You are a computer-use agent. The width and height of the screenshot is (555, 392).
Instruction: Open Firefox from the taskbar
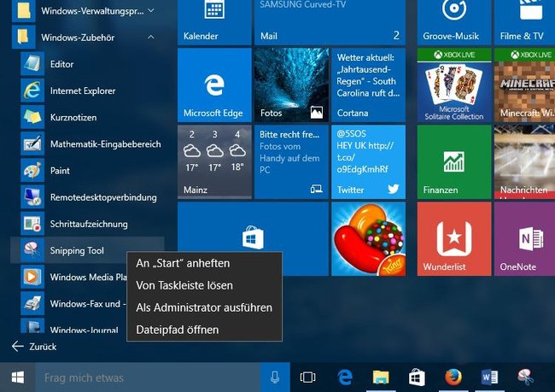(453, 377)
